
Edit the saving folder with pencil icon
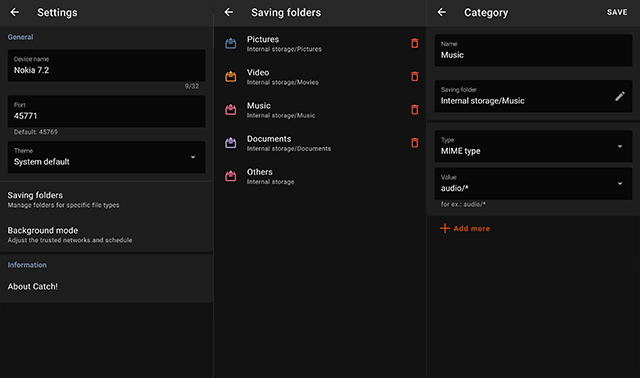620,96
